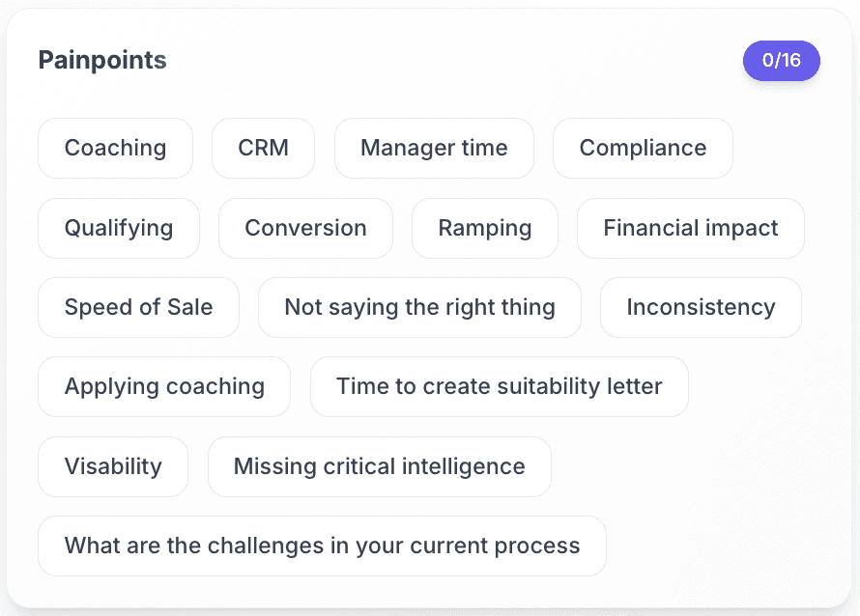Pick the Ramping painpoint
This screenshot has width=860, height=616.
point(485,228)
